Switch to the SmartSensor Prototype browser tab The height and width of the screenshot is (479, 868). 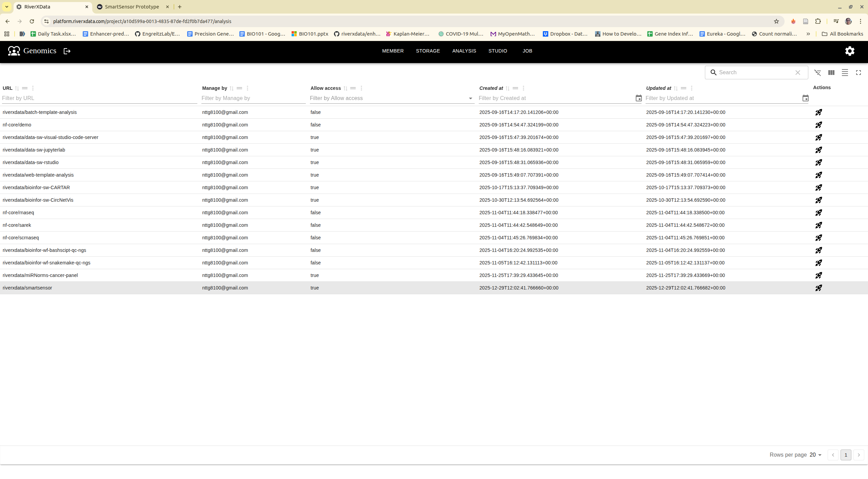pyautogui.click(x=132, y=7)
